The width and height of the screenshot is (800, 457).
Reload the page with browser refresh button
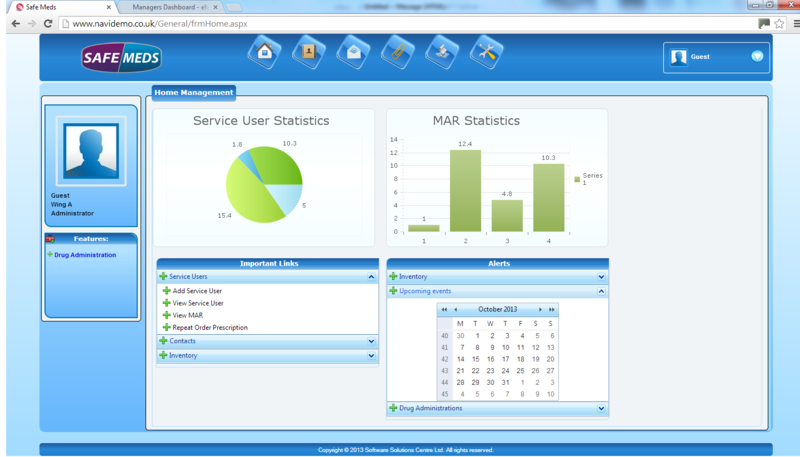[47, 23]
